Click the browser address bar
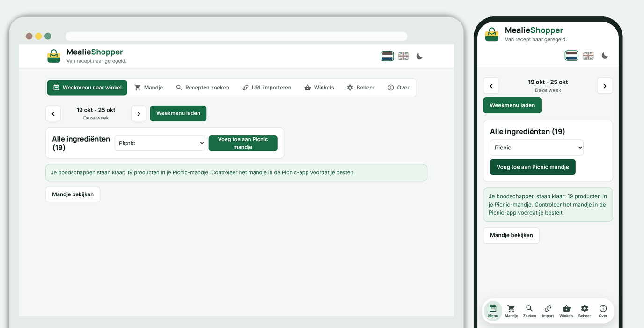Screen dimensions: 644x328 click(x=236, y=36)
